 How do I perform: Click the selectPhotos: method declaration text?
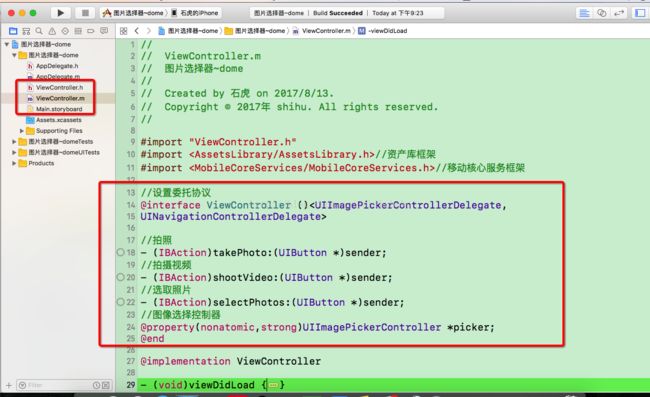pos(272,302)
